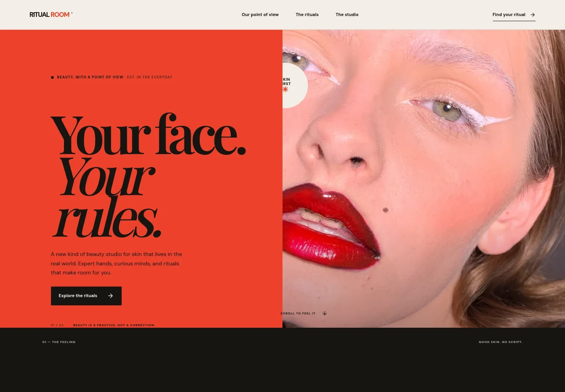Click the down arrow next to Scroll to feel it

click(324, 313)
